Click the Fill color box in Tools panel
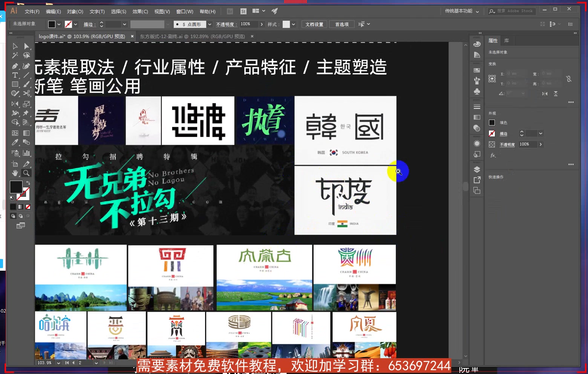The image size is (588, 374). pos(16,187)
